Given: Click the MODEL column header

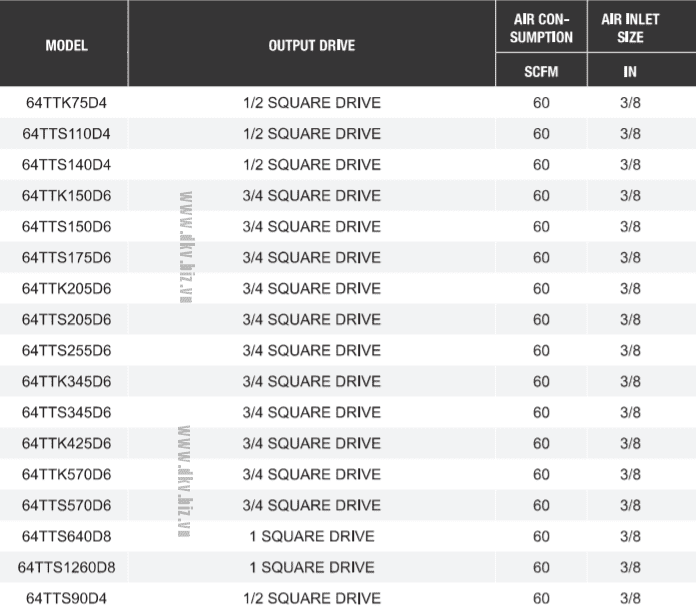Looking at the screenshot, I should tap(66, 46).
